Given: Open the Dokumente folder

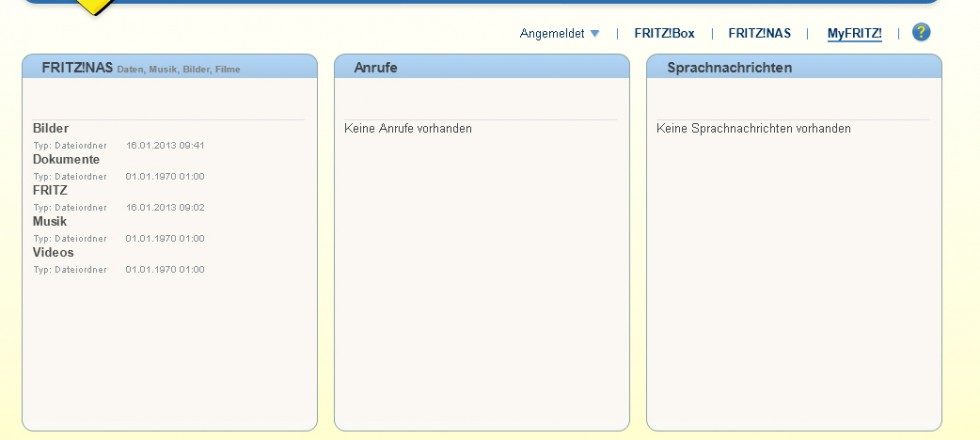Looking at the screenshot, I should point(66,159).
